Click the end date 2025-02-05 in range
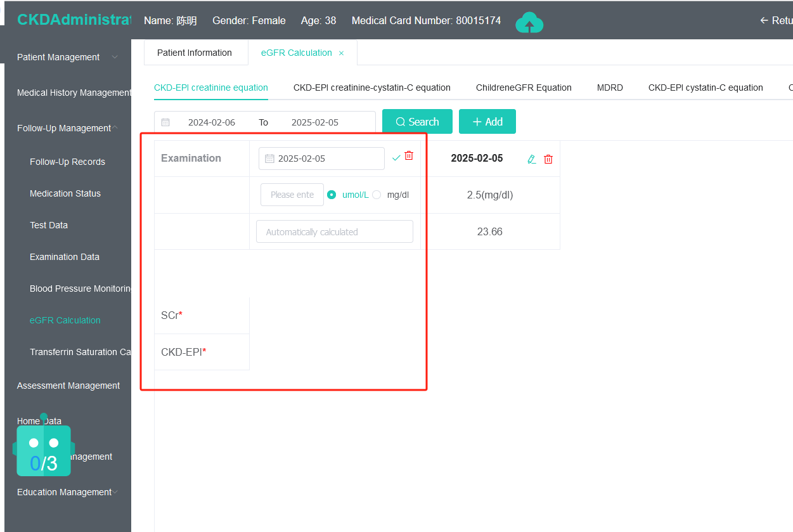 point(315,122)
